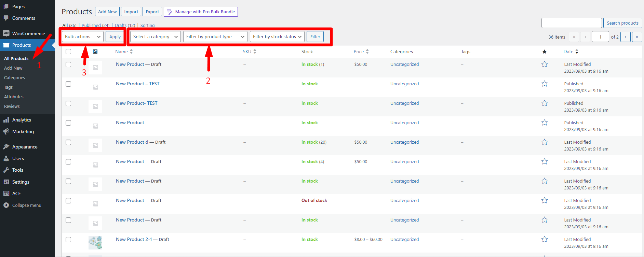The image size is (644, 257).
Task: Click the Collapse menu arrow icon
Action: [6, 205]
